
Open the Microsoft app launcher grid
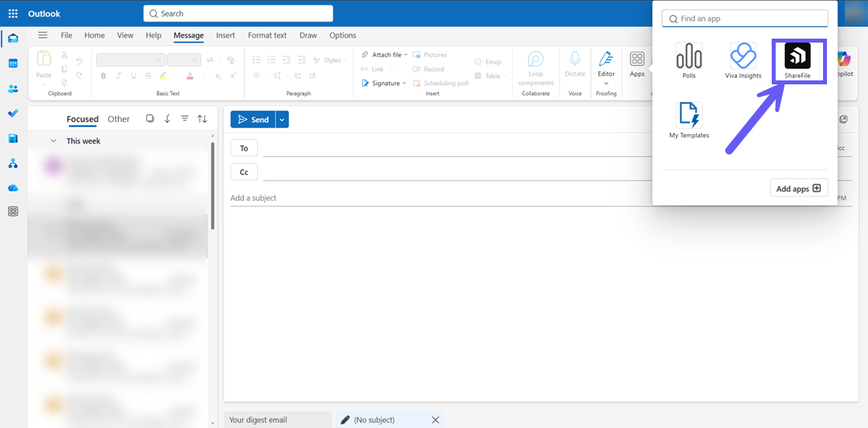(x=13, y=13)
